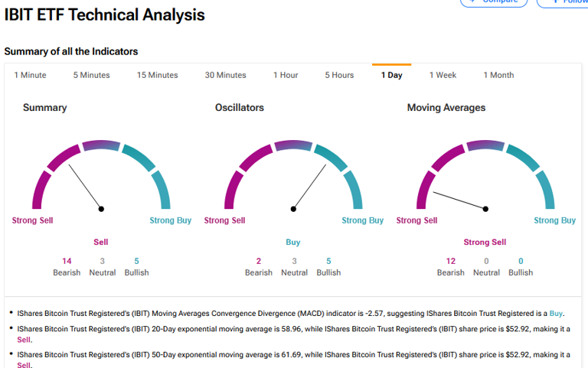Click the Summary gauge needle pivot
The image size is (588, 368).
101,208
